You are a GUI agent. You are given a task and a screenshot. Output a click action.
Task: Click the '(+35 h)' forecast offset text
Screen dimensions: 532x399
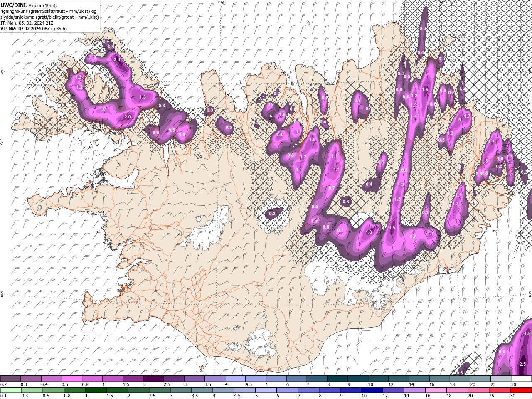(x=59, y=29)
